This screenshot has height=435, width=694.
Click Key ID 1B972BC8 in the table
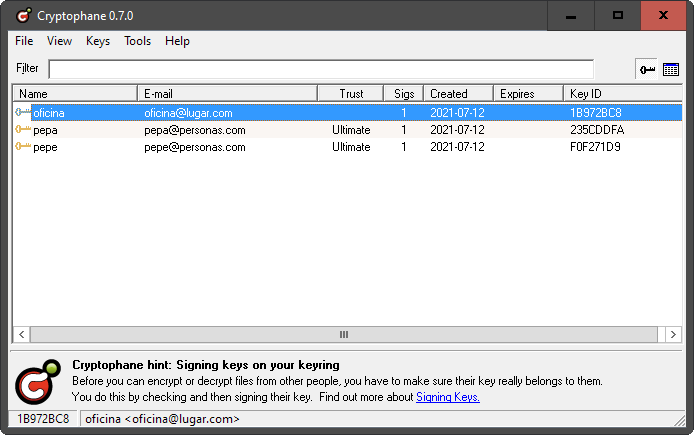(x=596, y=113)
